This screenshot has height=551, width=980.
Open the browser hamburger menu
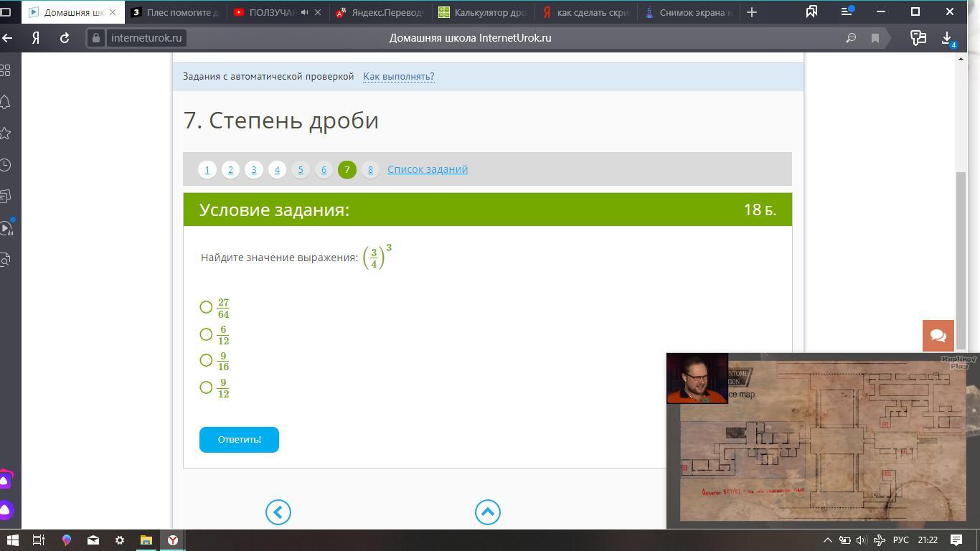coord(847,12)
